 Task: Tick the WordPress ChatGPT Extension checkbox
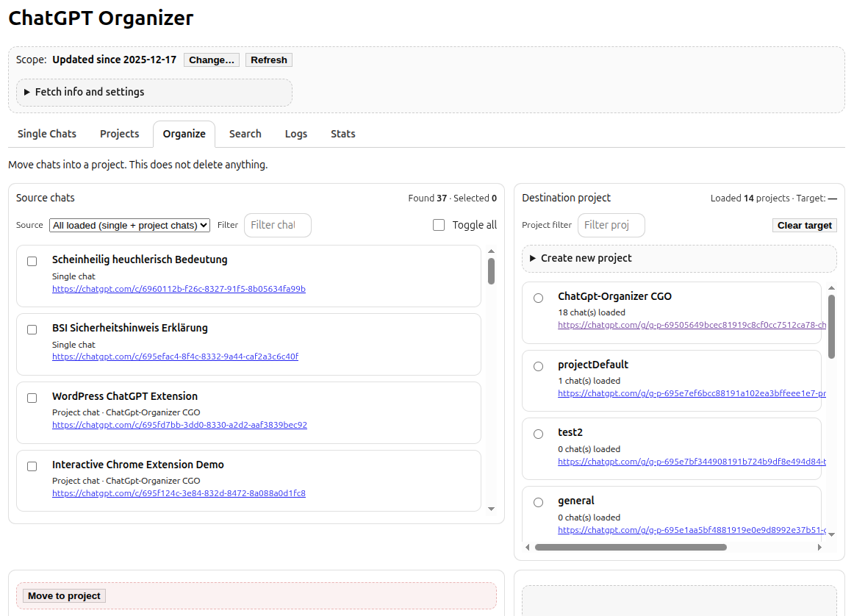pos(32,398)
